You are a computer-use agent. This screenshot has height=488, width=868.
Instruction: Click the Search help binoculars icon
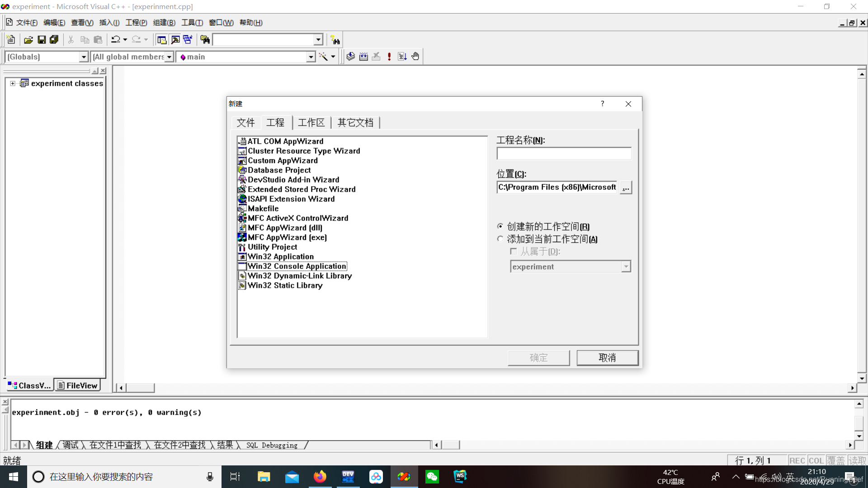click(x=335, y=40)
